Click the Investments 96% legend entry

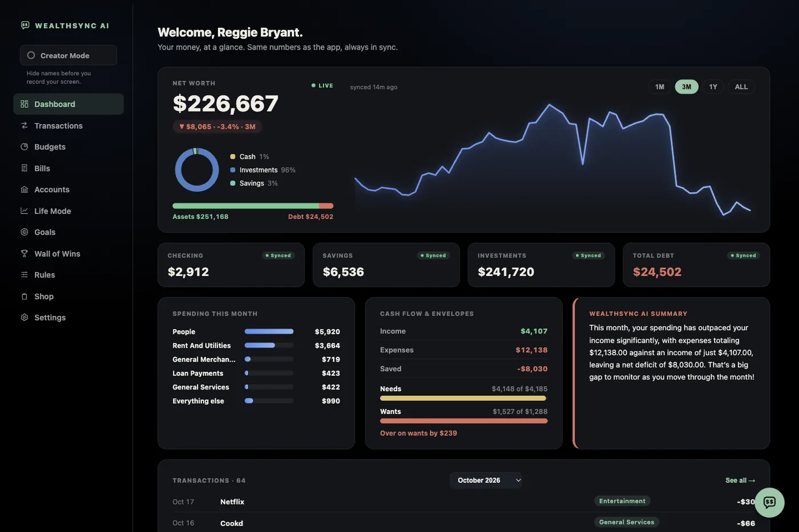pyautogui.click(x=263, y=170)
